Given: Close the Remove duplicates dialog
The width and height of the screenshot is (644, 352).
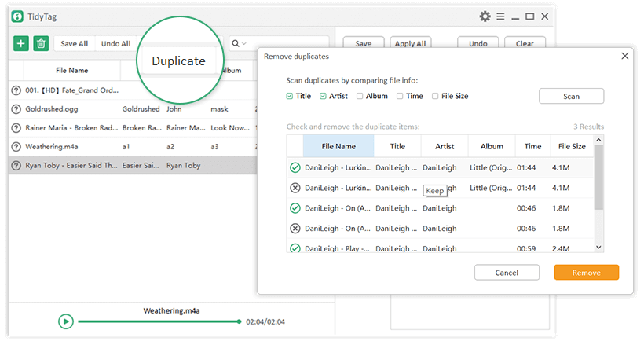Looking at the screenshot, I should coord(625,57).
